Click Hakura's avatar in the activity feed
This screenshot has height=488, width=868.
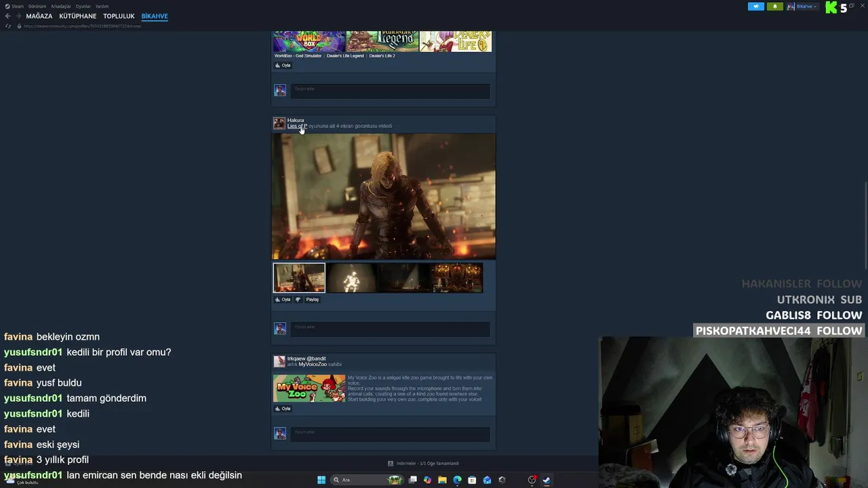tap(279, 123)
